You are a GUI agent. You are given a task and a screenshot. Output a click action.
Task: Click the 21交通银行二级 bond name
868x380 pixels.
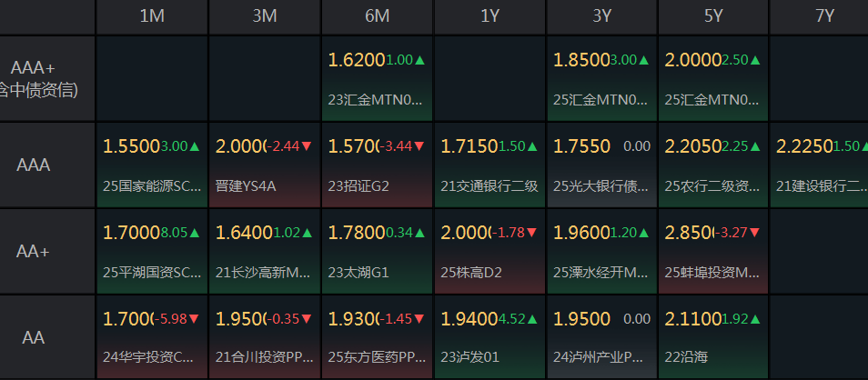[490, 185]
